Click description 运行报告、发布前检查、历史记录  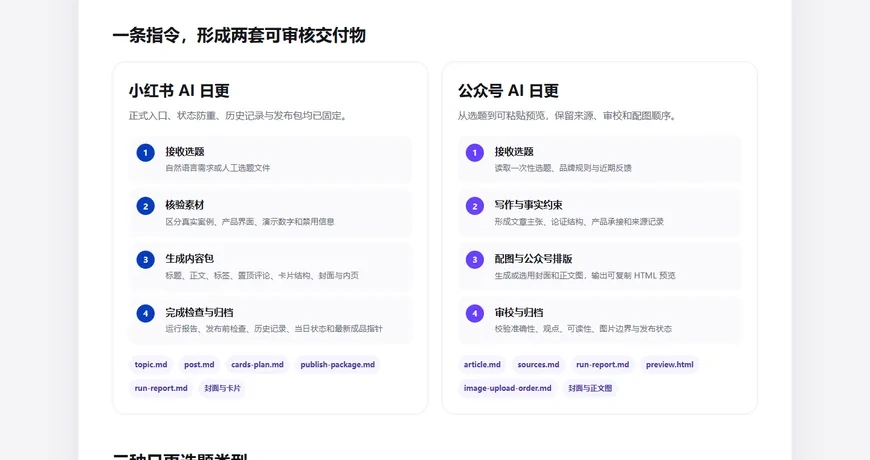tap(274, 328)
